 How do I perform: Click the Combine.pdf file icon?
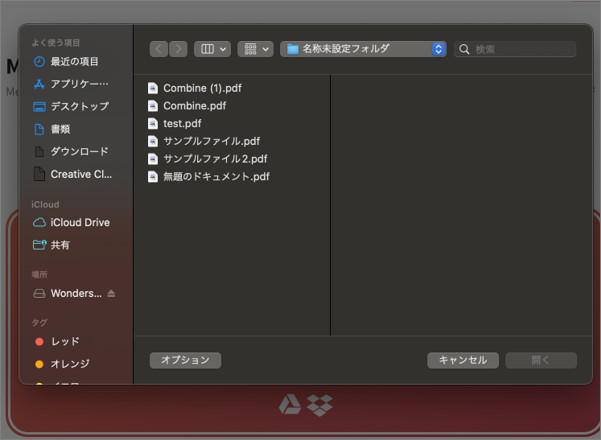[153, 106]
